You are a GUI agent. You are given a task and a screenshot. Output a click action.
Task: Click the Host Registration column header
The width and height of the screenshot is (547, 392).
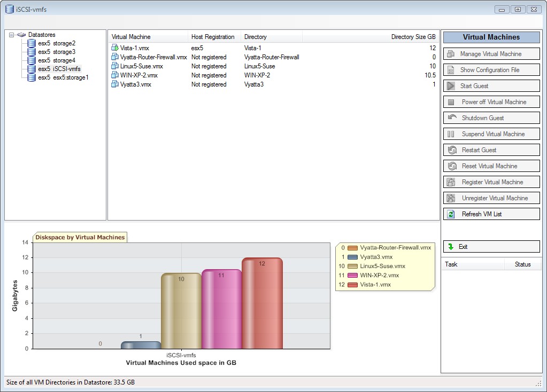[x=213, y=37]
